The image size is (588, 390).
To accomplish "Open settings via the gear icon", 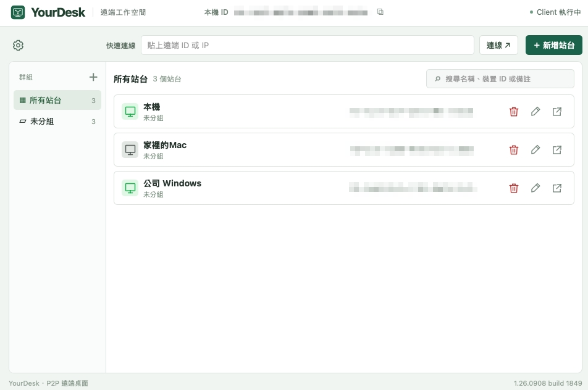I will pyautogui.click(x=18, y=45).
